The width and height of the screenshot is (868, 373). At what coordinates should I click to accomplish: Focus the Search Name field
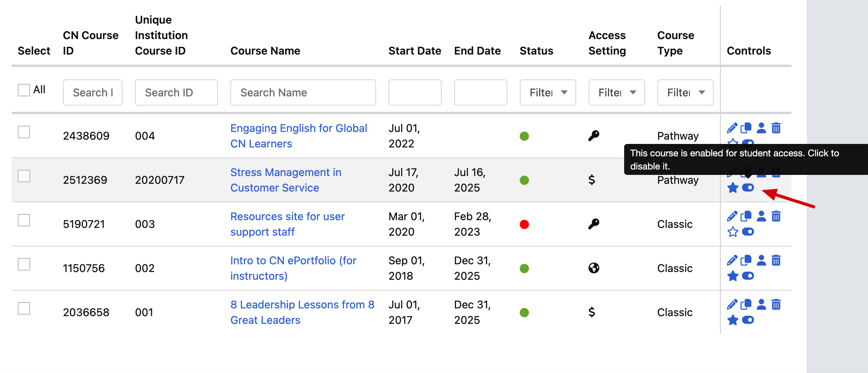303,92
